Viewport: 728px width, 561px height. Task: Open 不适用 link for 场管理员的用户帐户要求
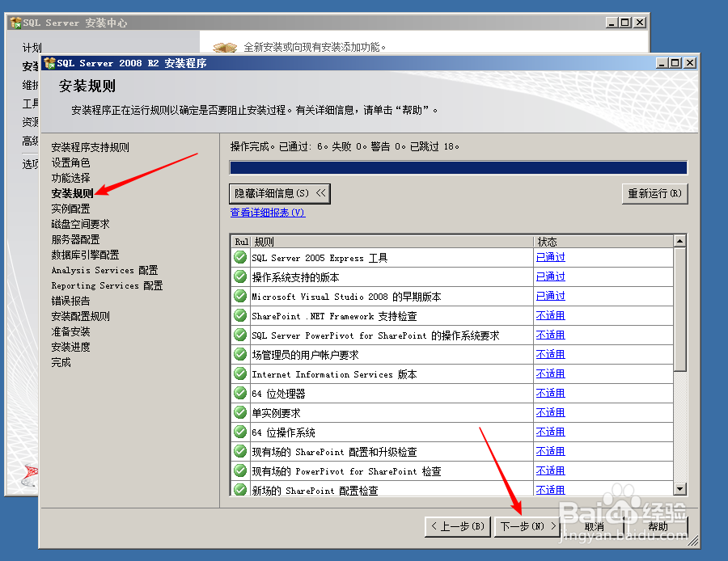point(551,355)
